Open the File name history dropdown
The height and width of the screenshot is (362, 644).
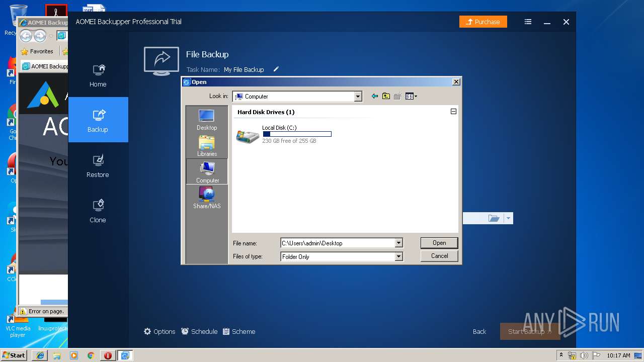point(398,243)
